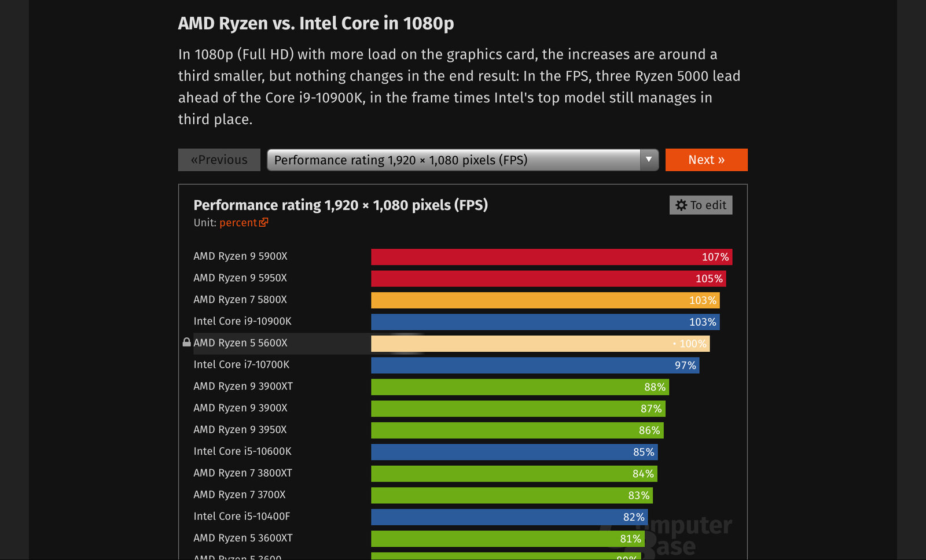Viewport: 926px width, 560px height.
Task: Click the green 88% bar
Action: tap(520, 387)
